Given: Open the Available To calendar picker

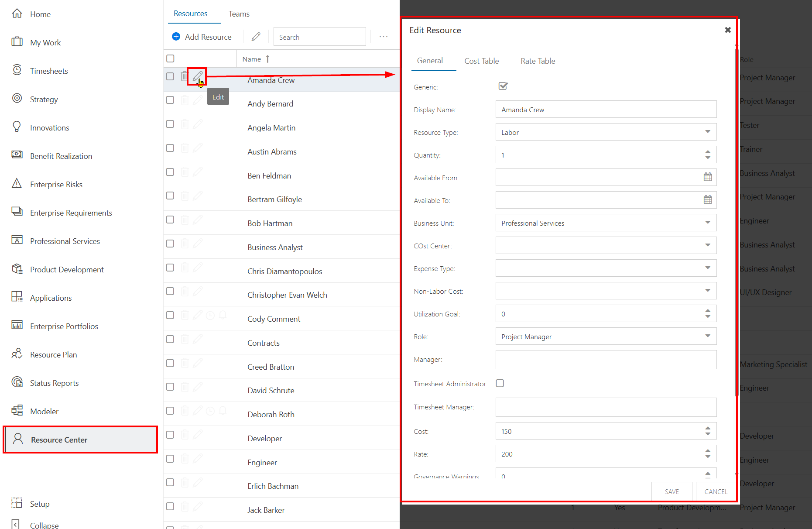Looking at the screenshot, I should click(x=708, y=200).
